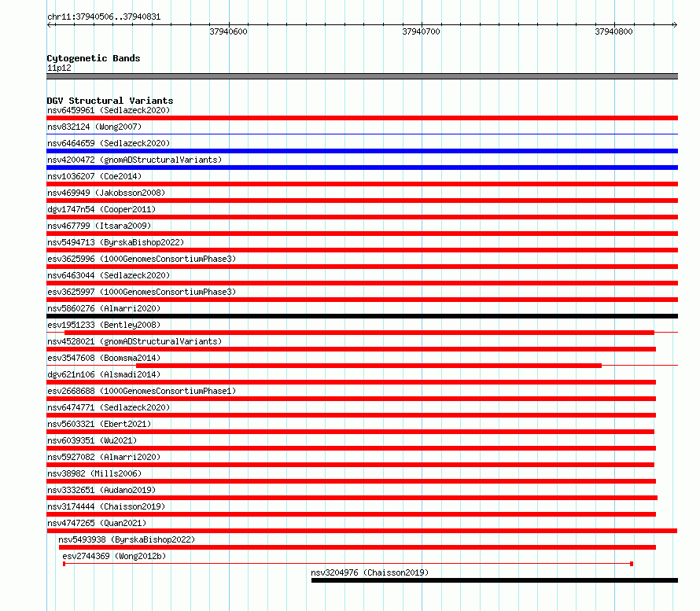This screenshot has height=611, width=700.
Task: Click the nsv6459961 (Sedlazeck2020) variant label
Action: point(109,110)
